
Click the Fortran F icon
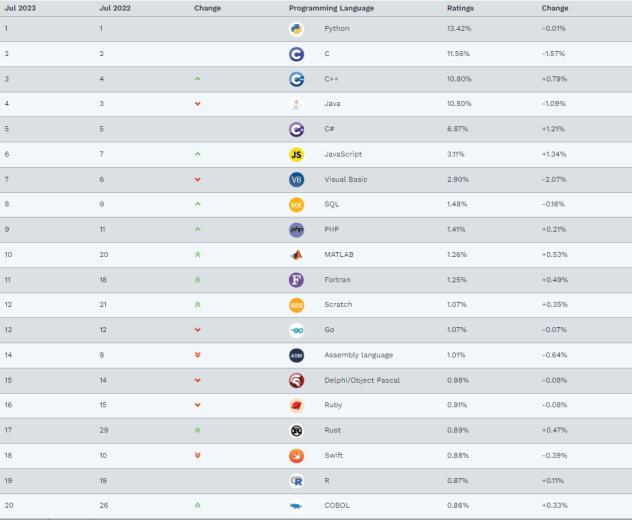296,280
